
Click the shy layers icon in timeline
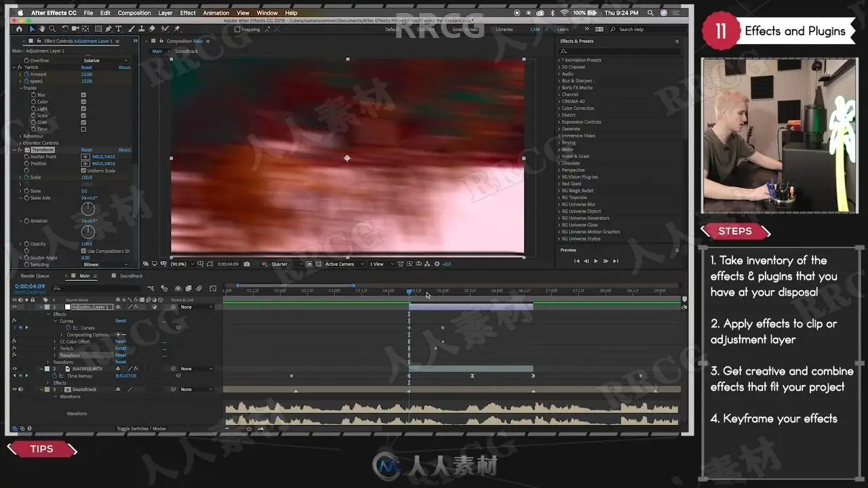click(x=178, y=288)
